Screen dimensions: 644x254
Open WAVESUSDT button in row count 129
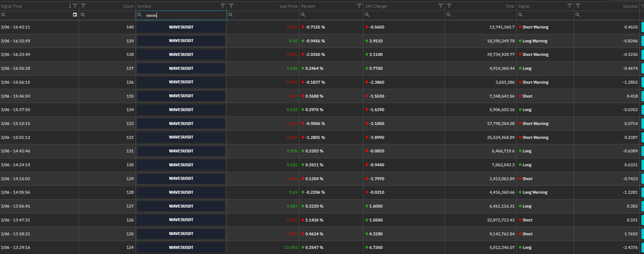click(181, 178)
